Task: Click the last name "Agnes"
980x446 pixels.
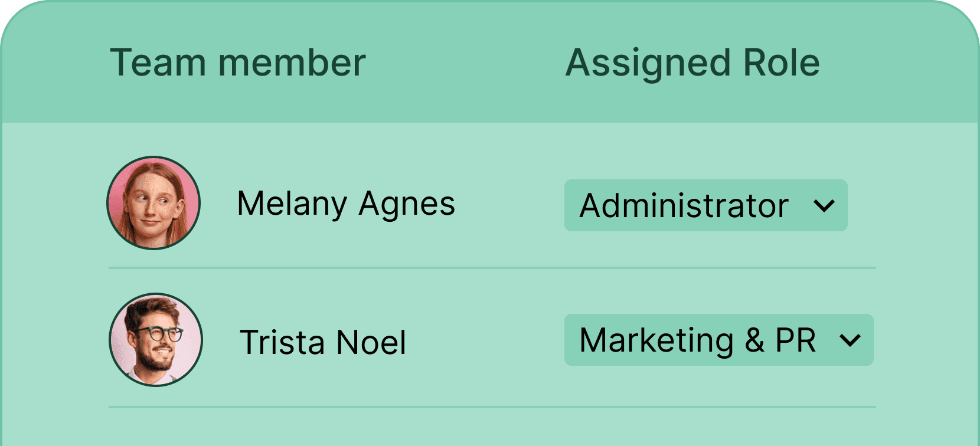Action: [407, 204]
